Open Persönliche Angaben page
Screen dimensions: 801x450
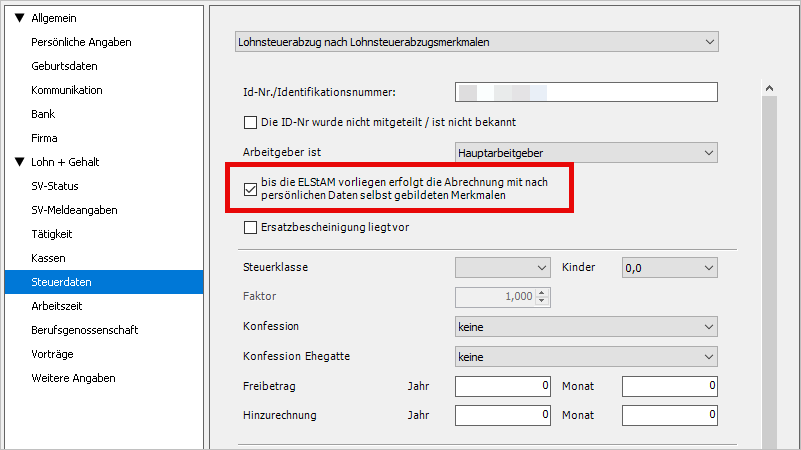(x=81, y=42)
